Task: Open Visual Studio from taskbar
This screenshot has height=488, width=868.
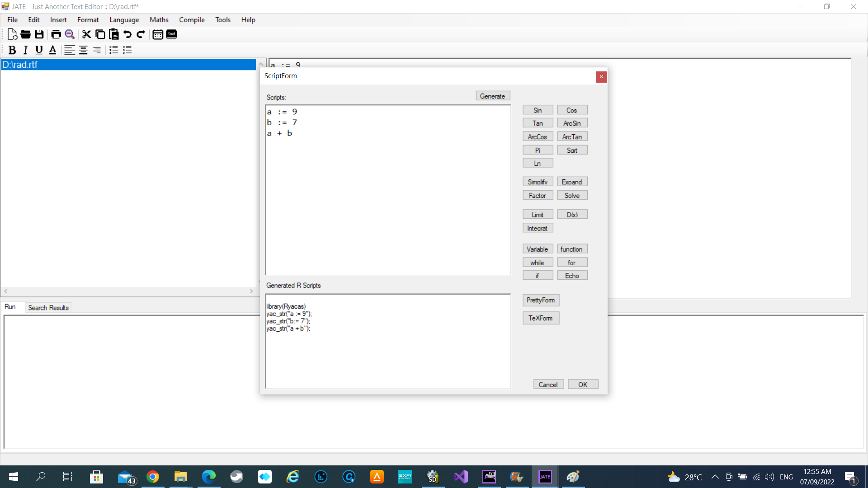Action: pos(461,477)
